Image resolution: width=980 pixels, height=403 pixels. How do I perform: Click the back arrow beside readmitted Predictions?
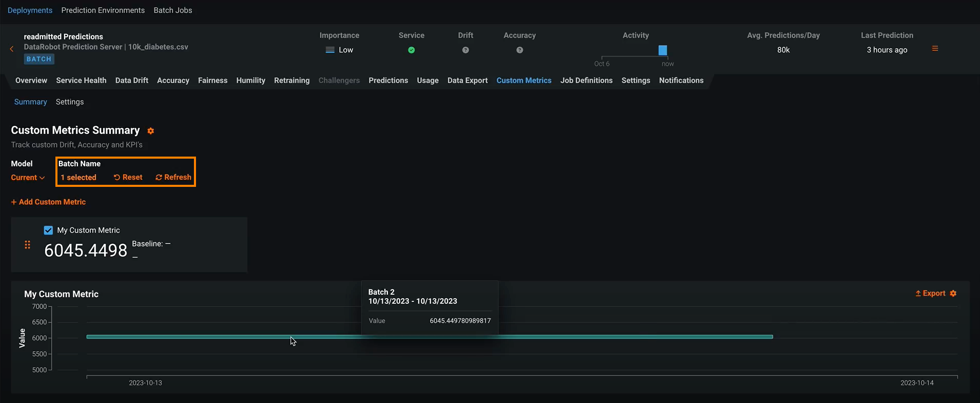12,49
